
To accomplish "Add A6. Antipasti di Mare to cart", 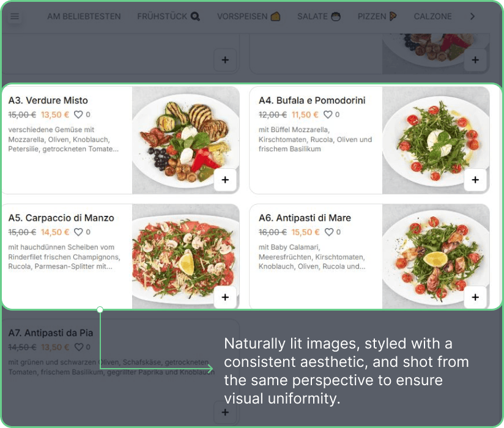I will (475, 297).
